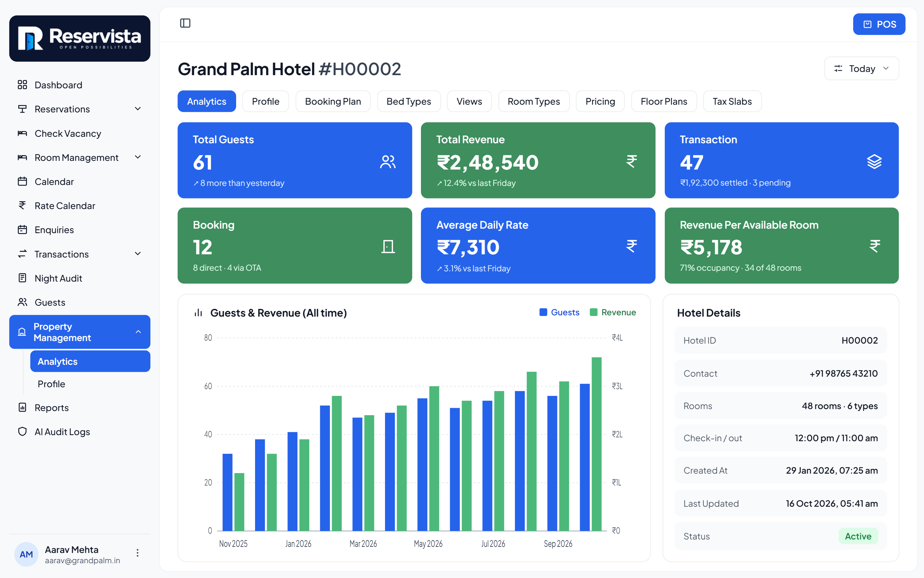
Task: Click the bar chart icon beside chart title
Action: click(x=198, y=313)
